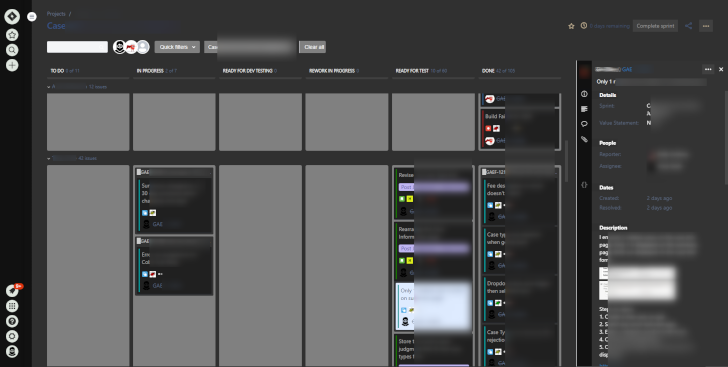This screenshot has height=367, width=728.
Task: Open the help question mark icon
Action: [12, 321]
